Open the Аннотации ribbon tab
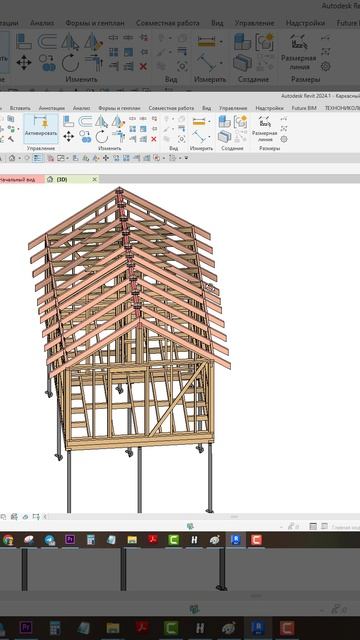This screenshot has width=360, height=640. (x=52, y=108)
